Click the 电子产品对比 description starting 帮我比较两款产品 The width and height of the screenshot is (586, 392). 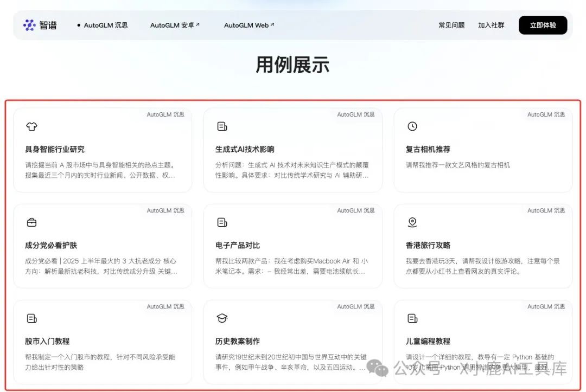pos(292,266)
